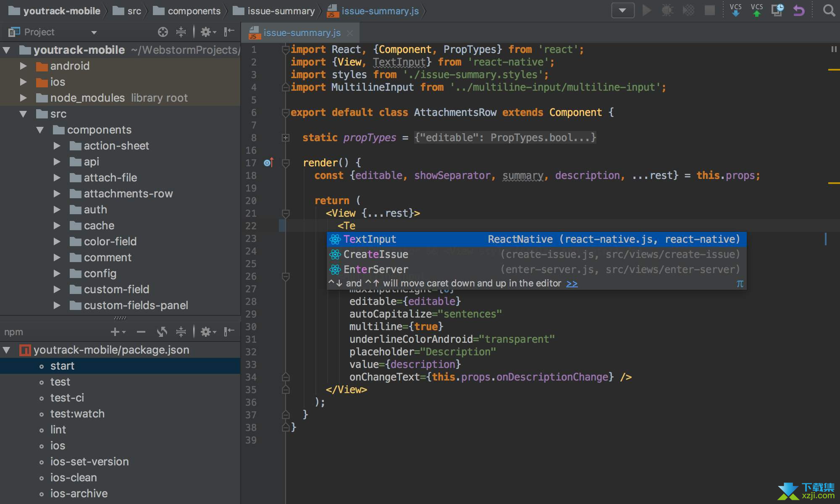
Task: Close the issue-summary.js editor tab
Action: click(x=350, y=33)
